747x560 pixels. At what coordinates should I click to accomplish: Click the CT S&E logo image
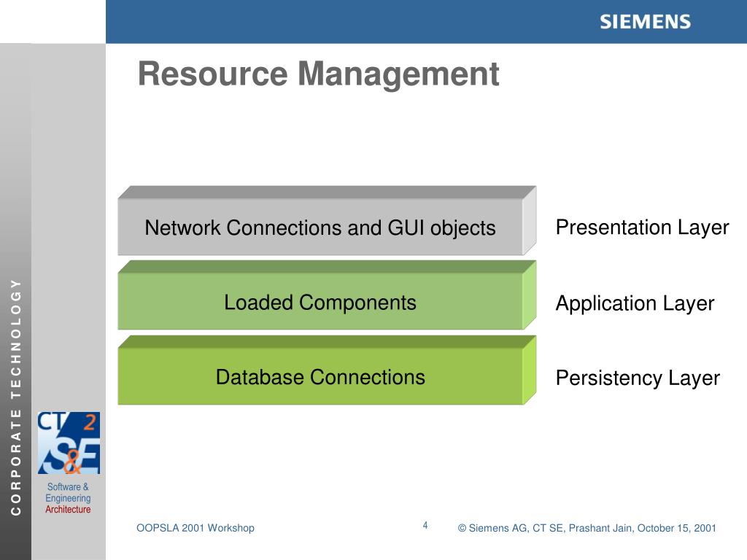pyautogui.click(x=69, y=443)
